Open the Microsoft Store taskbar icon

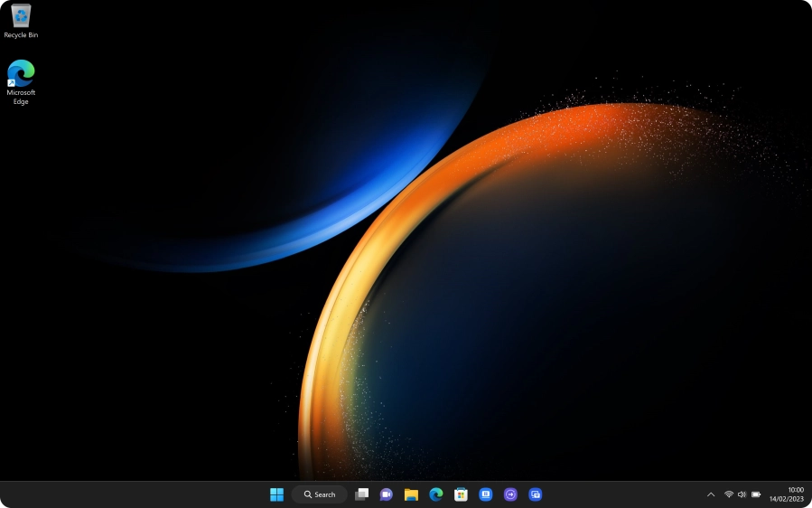coord(461,494)
